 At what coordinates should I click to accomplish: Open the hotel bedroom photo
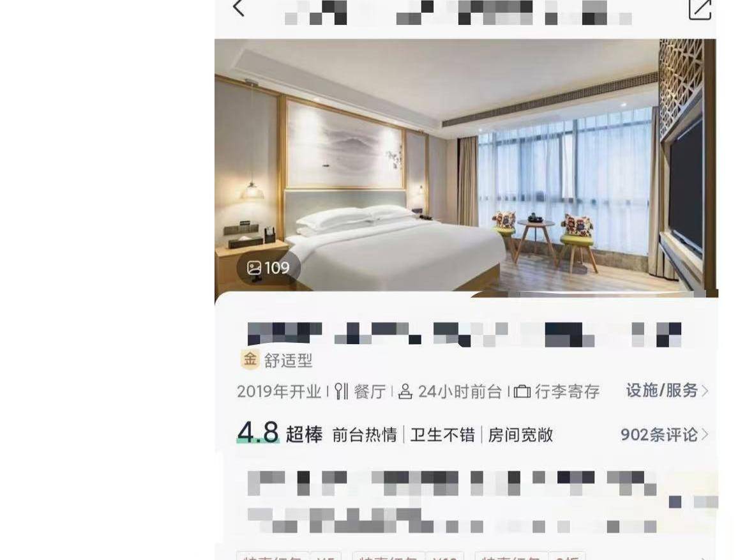pos(465,165)
